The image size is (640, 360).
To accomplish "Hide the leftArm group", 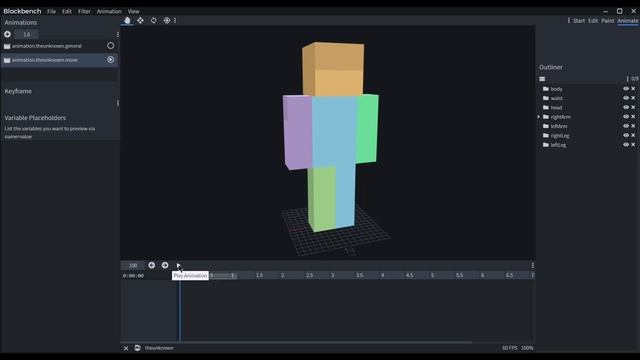I will tap(626, 126).
